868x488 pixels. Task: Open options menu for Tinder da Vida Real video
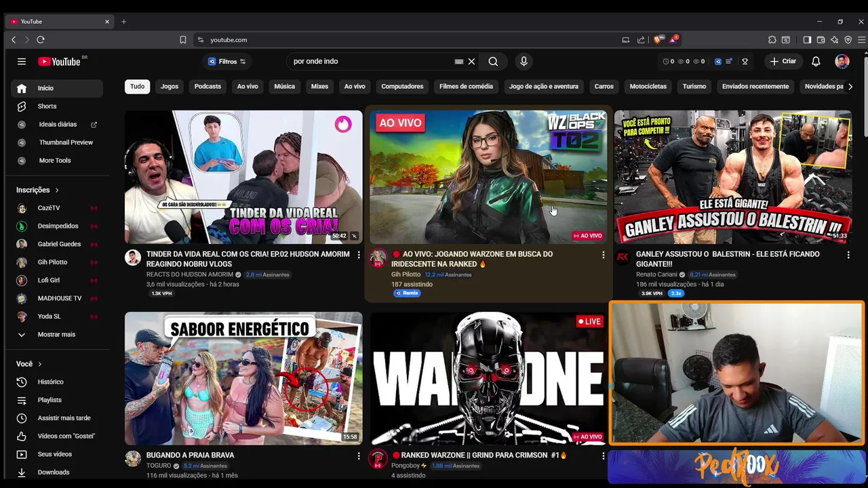359,255
